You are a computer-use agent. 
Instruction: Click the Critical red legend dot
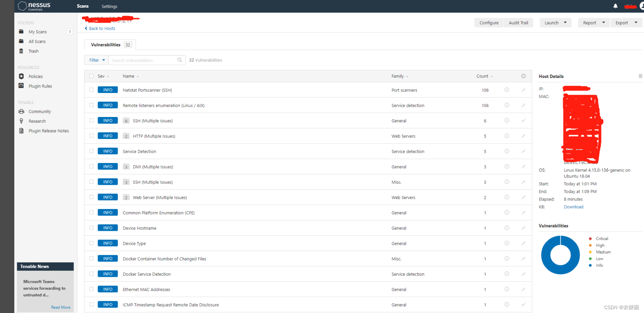(x=590, y=238)
